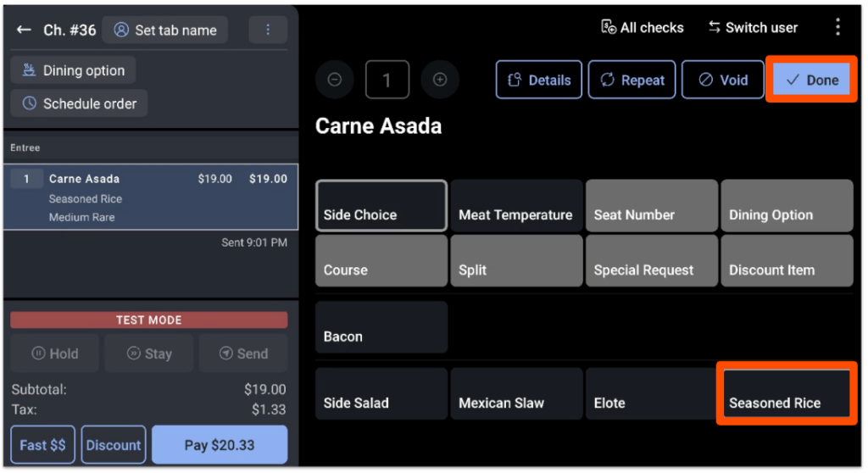868x473 pixels.
Task: Select the Meat Temperature modifier group
Action: point(516,205)
